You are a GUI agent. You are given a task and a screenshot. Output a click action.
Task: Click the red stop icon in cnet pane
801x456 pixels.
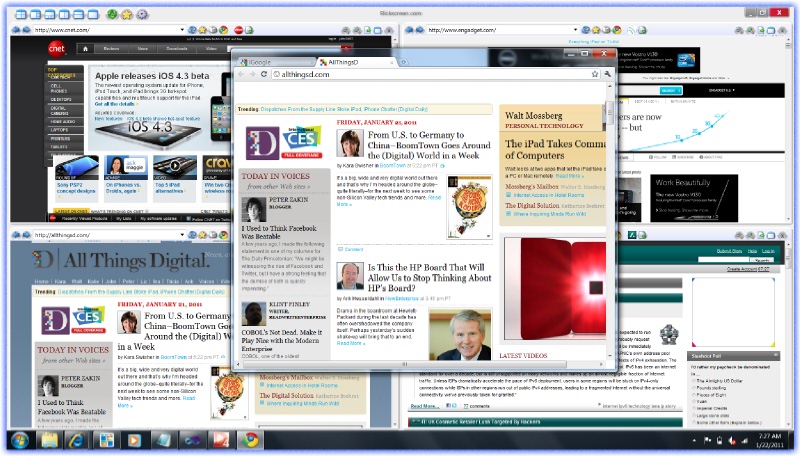[x=239, y=30]
